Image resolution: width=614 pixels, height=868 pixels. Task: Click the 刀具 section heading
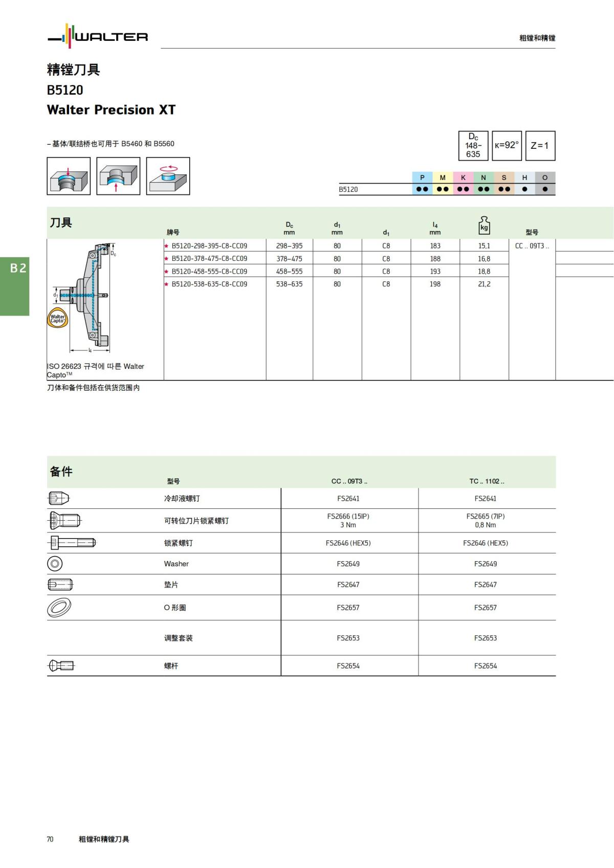(x=61, y=222)
